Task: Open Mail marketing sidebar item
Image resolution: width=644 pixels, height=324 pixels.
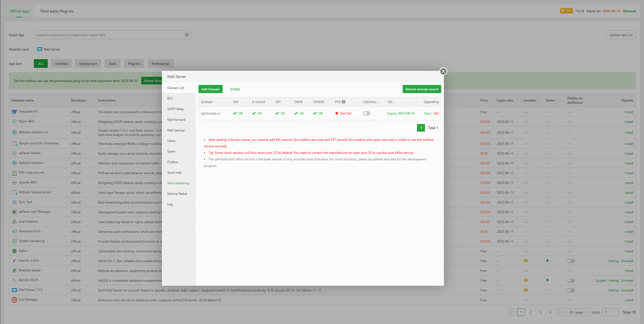Action: pyautogui.click(x=178, y=183)
